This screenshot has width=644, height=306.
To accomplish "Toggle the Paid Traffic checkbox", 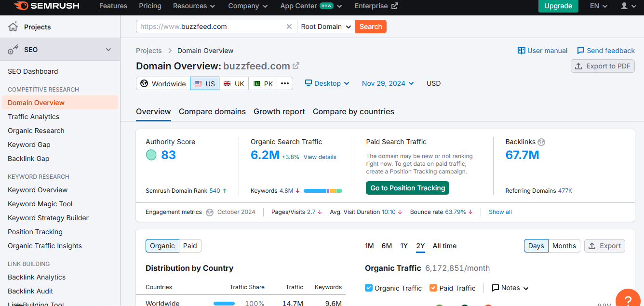I will (x=433, y=288).
